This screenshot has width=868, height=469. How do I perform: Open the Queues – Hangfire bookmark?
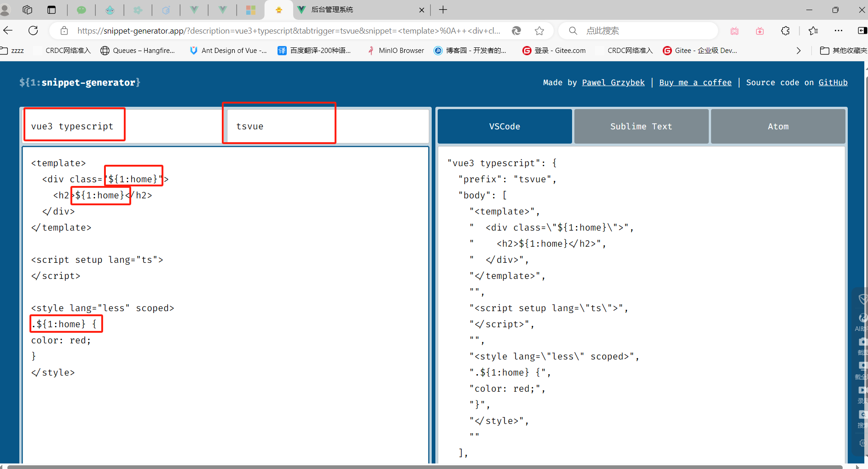pos(138,51)
